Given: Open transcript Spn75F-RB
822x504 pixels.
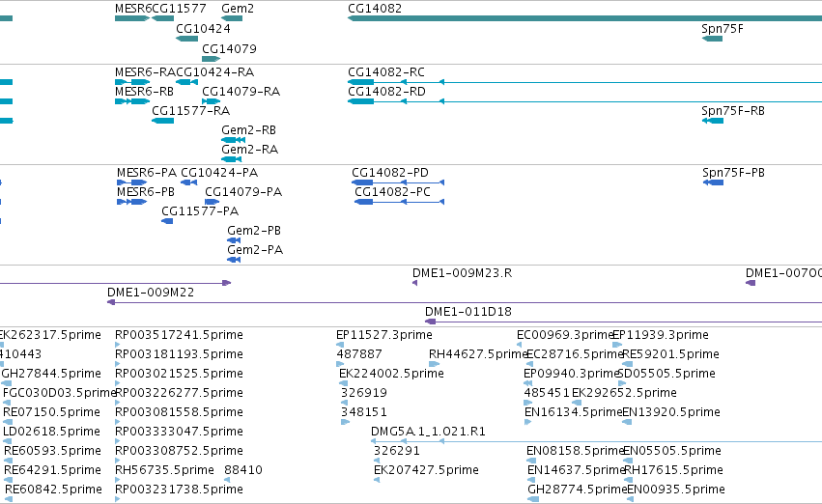Looking at the screenshot, I should (x=733, y=110).
